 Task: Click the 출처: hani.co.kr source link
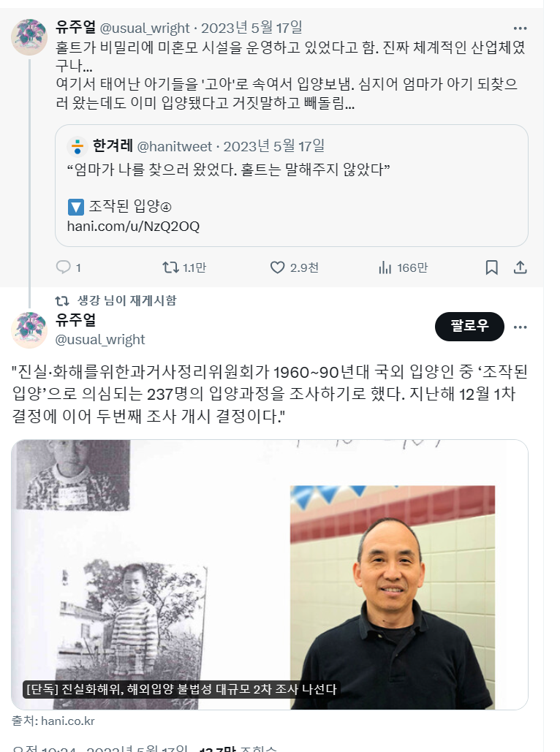coord(53,721)
